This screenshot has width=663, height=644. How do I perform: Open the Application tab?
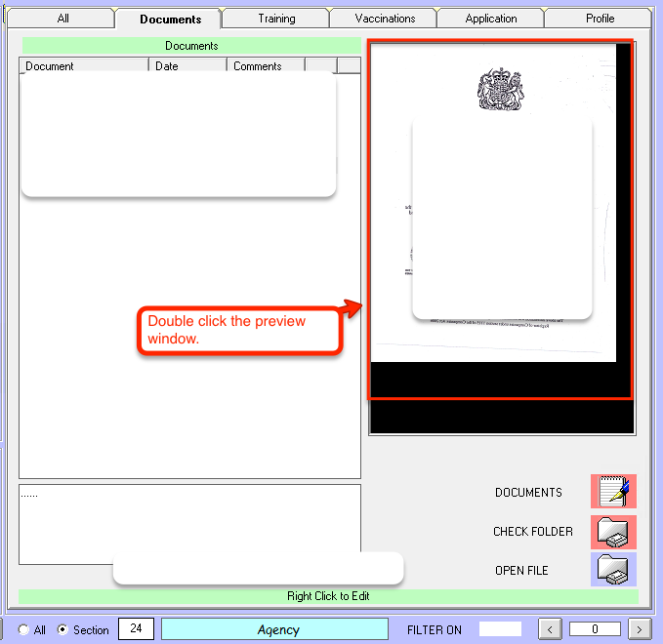click(491, 19)
